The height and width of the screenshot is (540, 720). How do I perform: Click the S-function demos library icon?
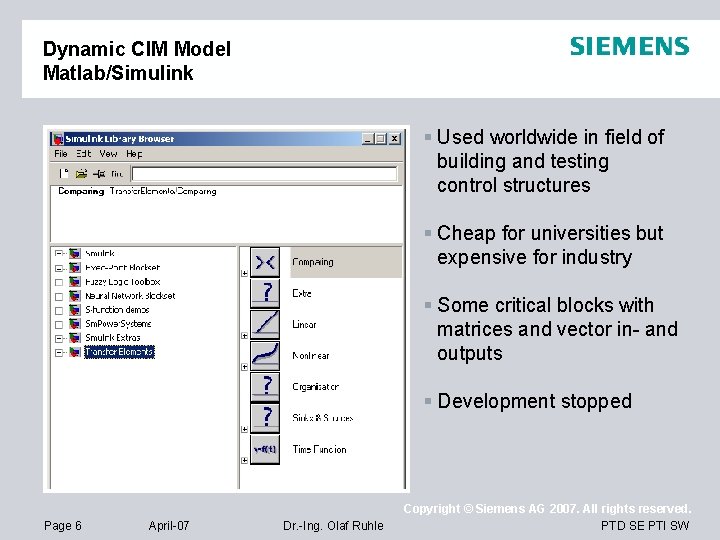[75, 309]
